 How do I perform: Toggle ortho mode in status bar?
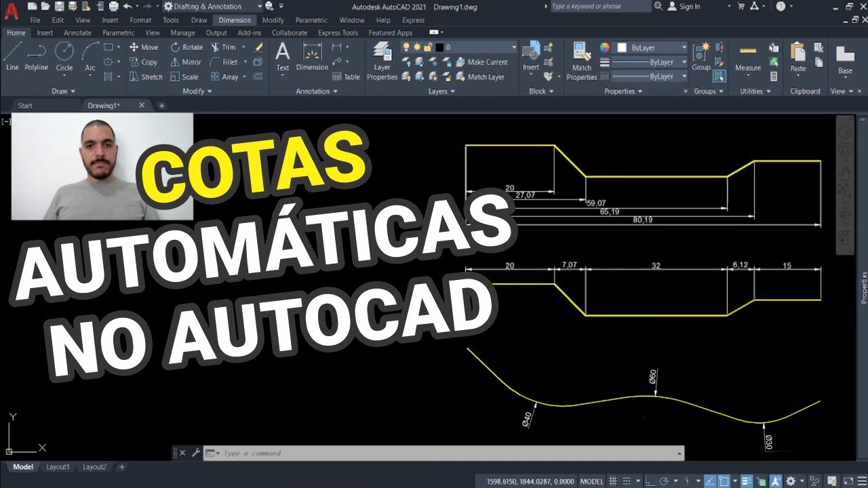click(650, 481)
